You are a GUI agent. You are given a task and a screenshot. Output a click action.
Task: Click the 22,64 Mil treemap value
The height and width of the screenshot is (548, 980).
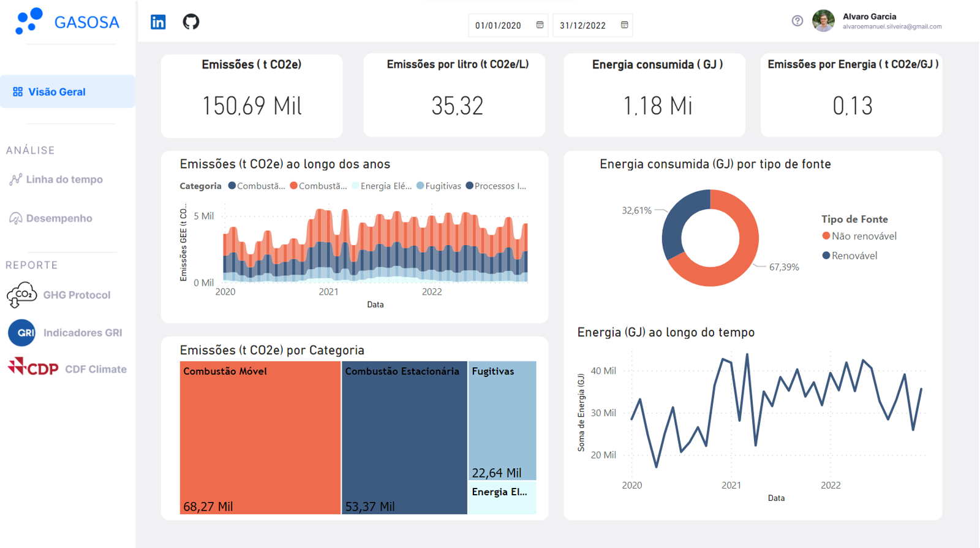point(496,473)
